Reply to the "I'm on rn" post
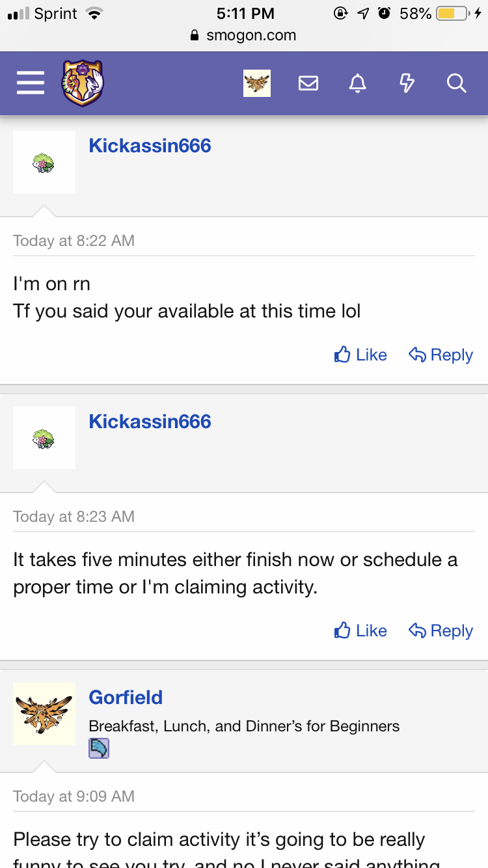 (x=441, y=355)
